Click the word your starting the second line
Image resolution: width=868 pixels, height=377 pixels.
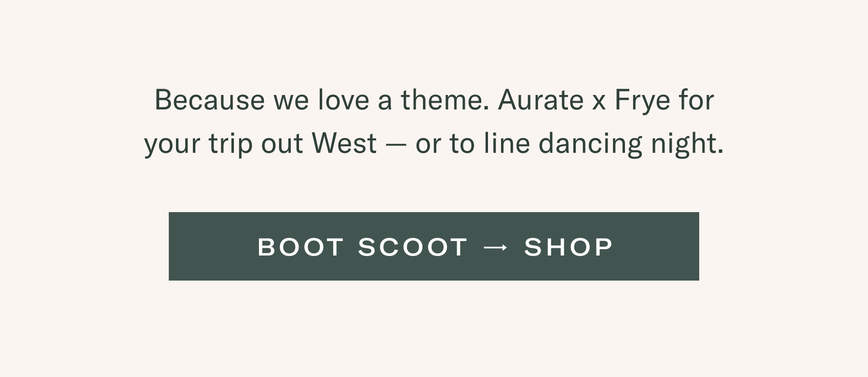(172, 146)
